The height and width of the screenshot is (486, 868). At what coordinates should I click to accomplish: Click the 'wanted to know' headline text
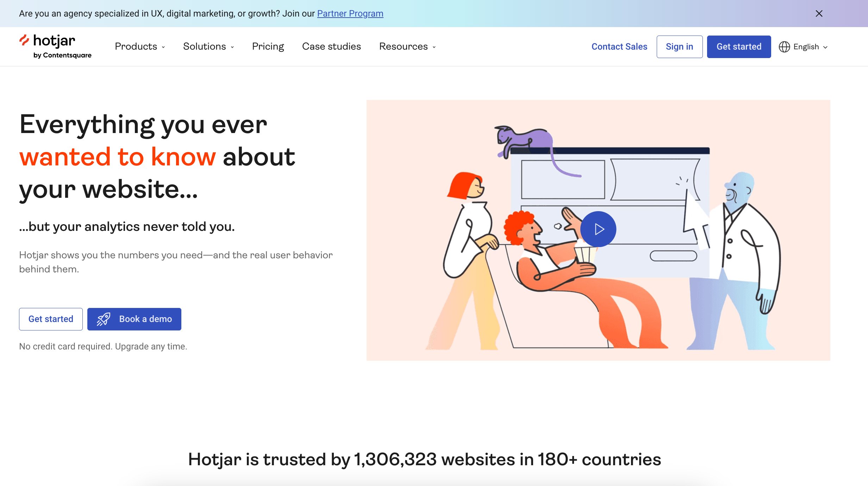117,157
